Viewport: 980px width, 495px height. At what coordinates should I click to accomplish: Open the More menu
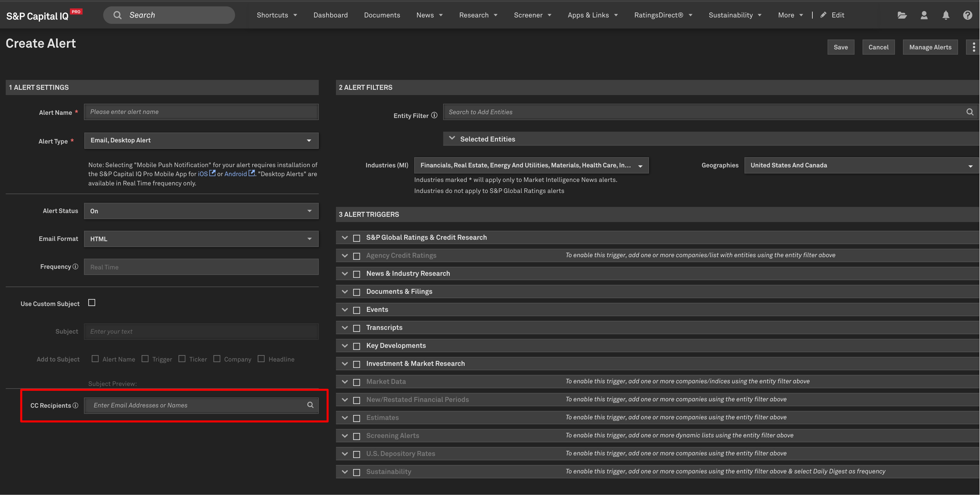pyautogui.click(x=791, y=15)
